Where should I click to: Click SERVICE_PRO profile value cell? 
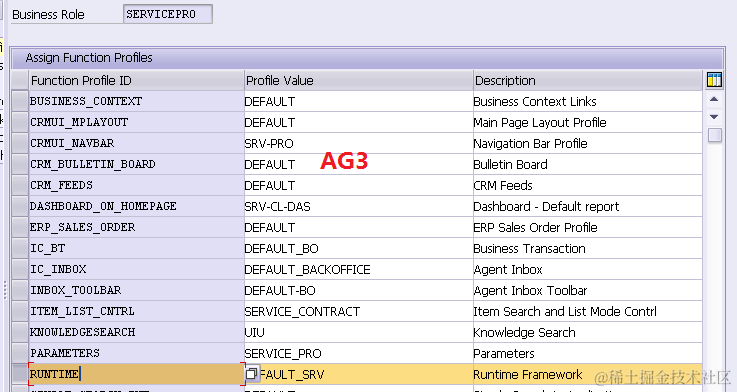(359, 353)
